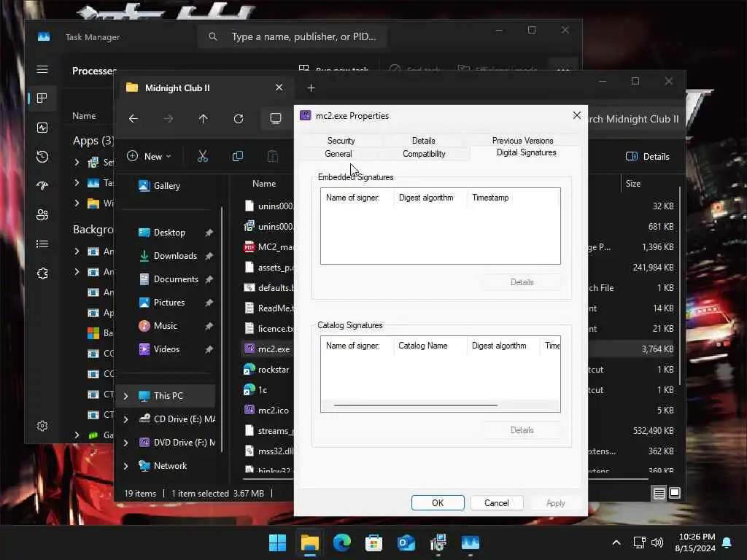
Task: Expand Network in navigation pane
Action: pos(125,466)
